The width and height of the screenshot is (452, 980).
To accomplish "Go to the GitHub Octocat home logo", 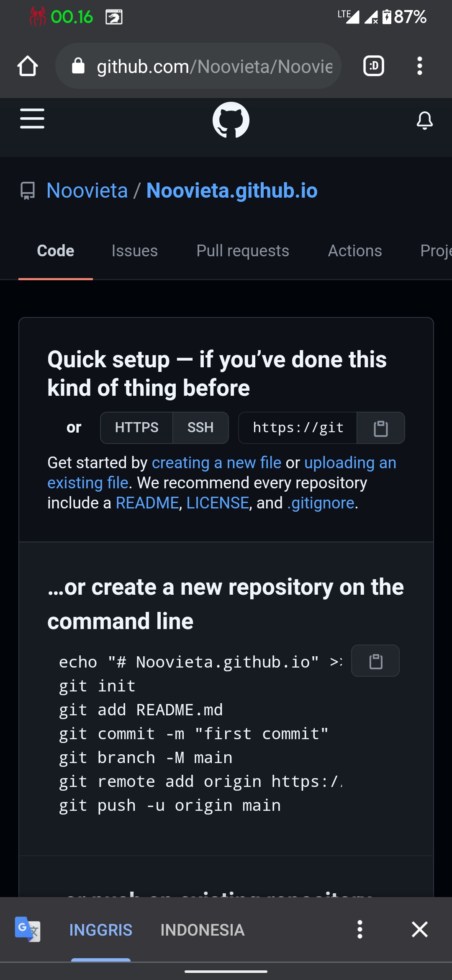I will pos(231,120).
